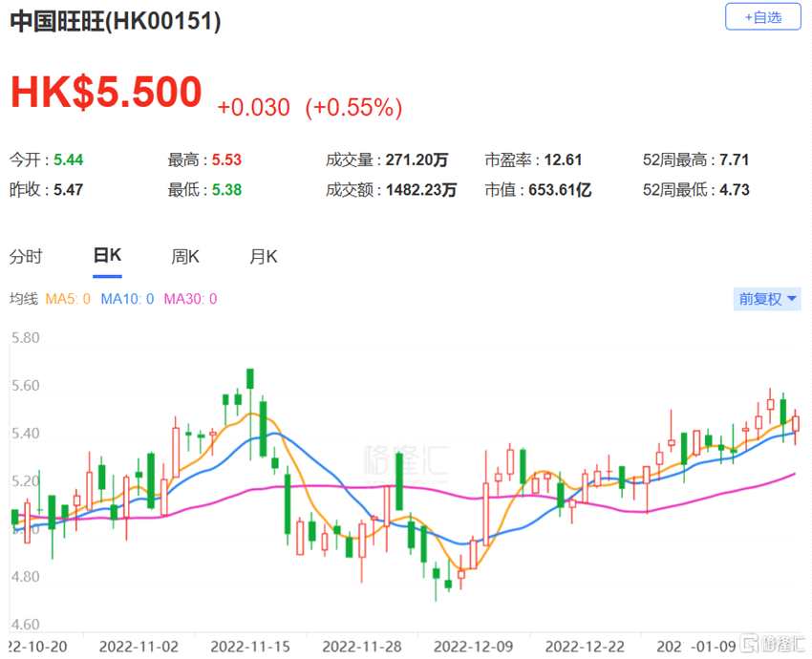The width and height of the screenshot is (812, 659).
Task: Click the percent change (+0.55%)
Action: pos(353,107)
